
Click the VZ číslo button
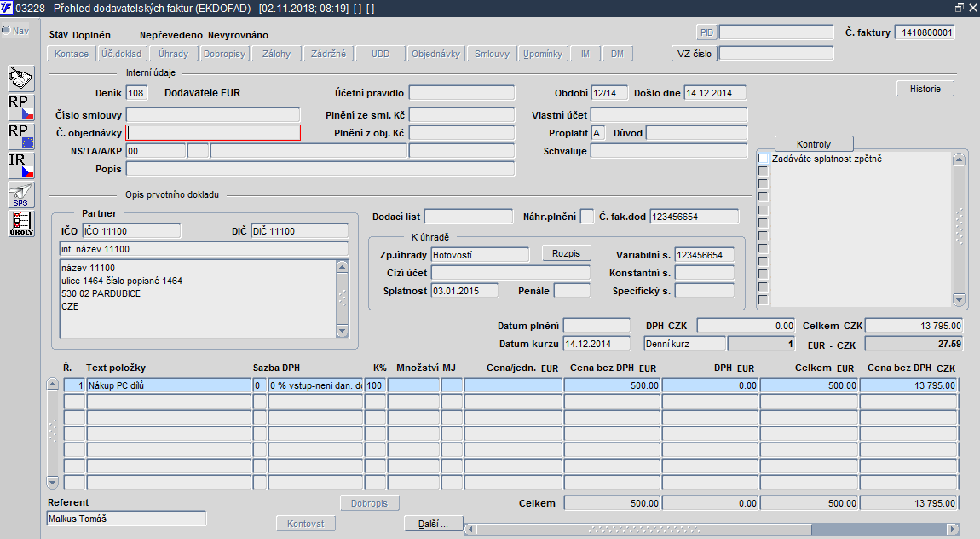click(694, 54)
